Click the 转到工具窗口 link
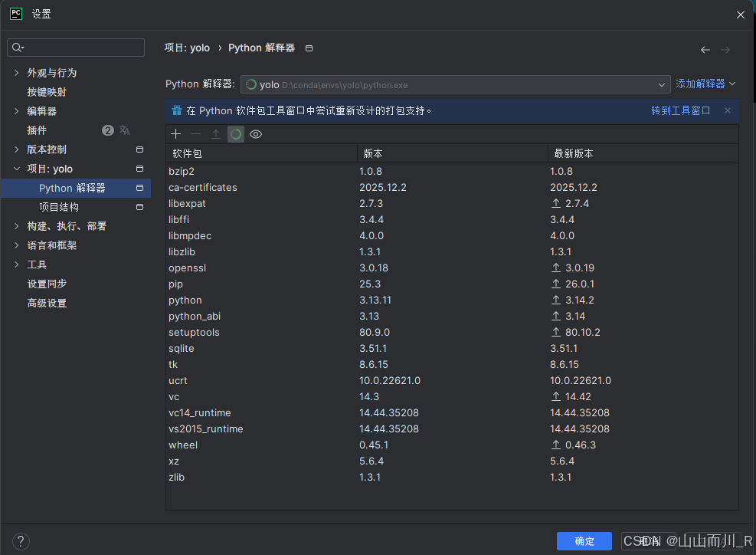Image resolution: width=756 pixels, height=555 pixels. 680,110
